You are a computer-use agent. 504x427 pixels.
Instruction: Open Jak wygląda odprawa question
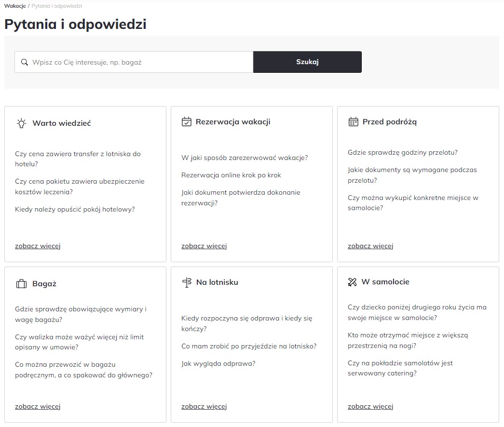coord(218,363)
